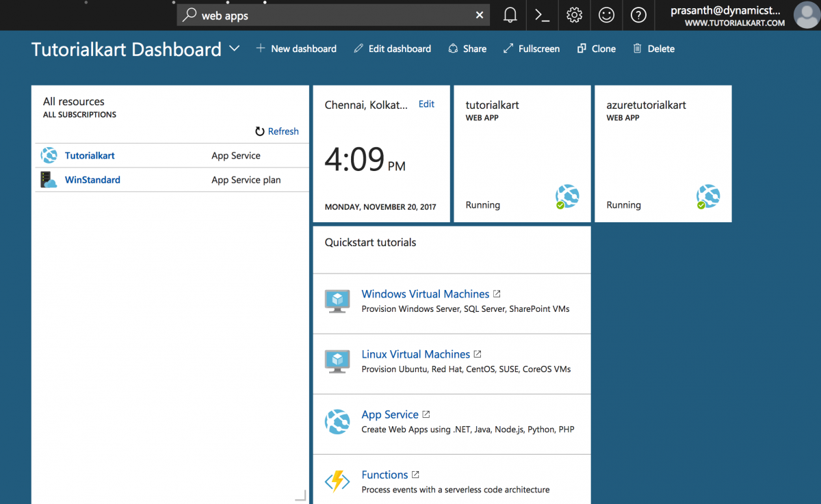821x504 pixels.
Task: Open the help question mark
Action: (x=638, y=15)
